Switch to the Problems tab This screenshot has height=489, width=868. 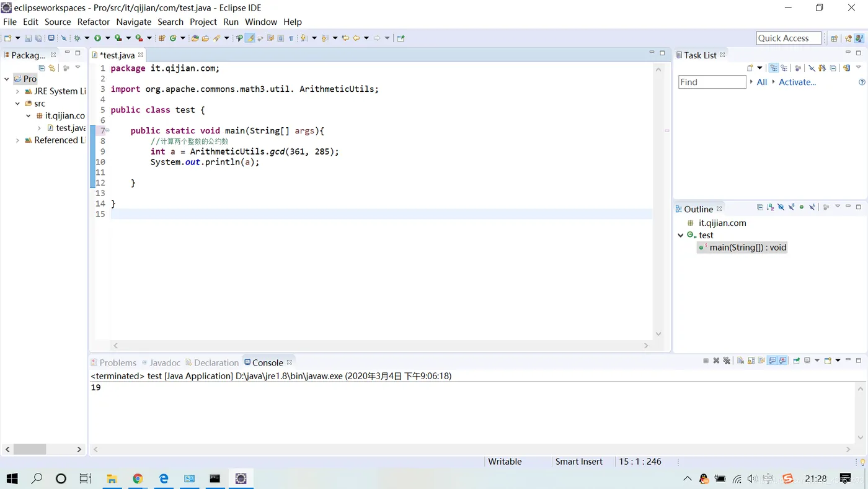pos(113,362)
